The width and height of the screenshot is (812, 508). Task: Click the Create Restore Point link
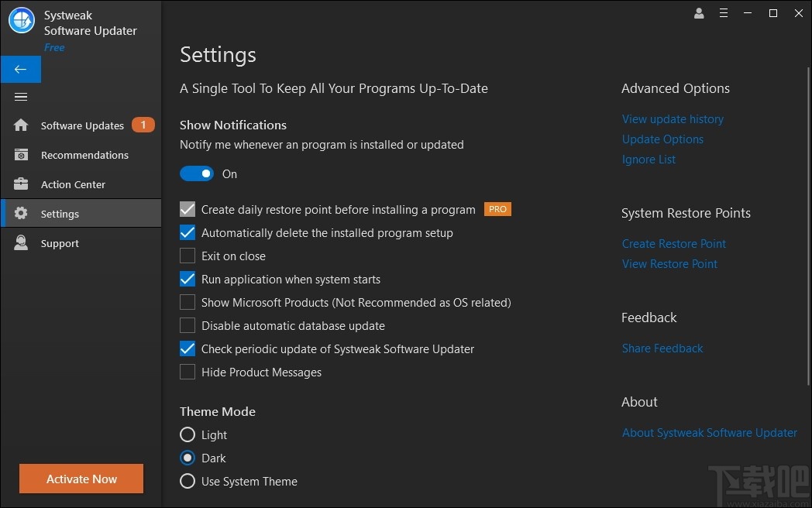coord(673,243)
